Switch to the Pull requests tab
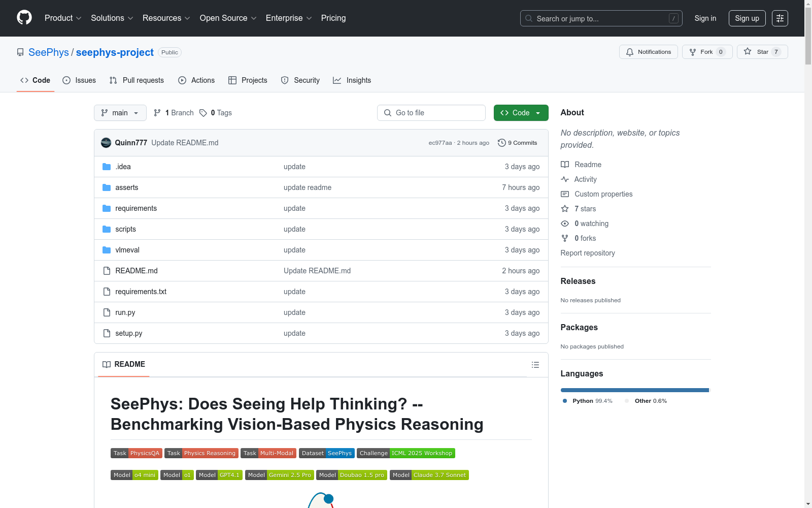Image resolution: width=812 pixels, height=508 pixels. coord(137,80)
